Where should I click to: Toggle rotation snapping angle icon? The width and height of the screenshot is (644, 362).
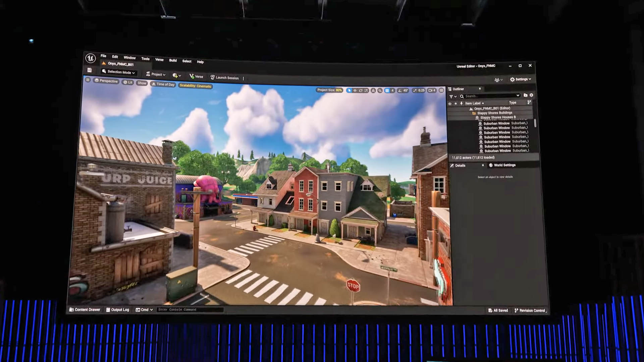(399, 90)
